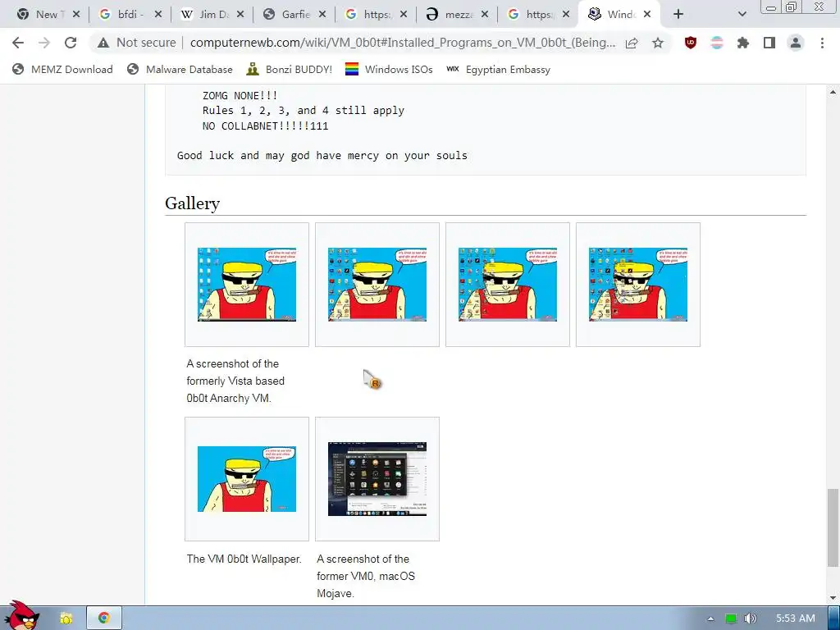Viewport: 840px width, 630px height.
Task: Open the Vista based 0b0t screenshot thumbnail
Action: (x=247, y=285)
